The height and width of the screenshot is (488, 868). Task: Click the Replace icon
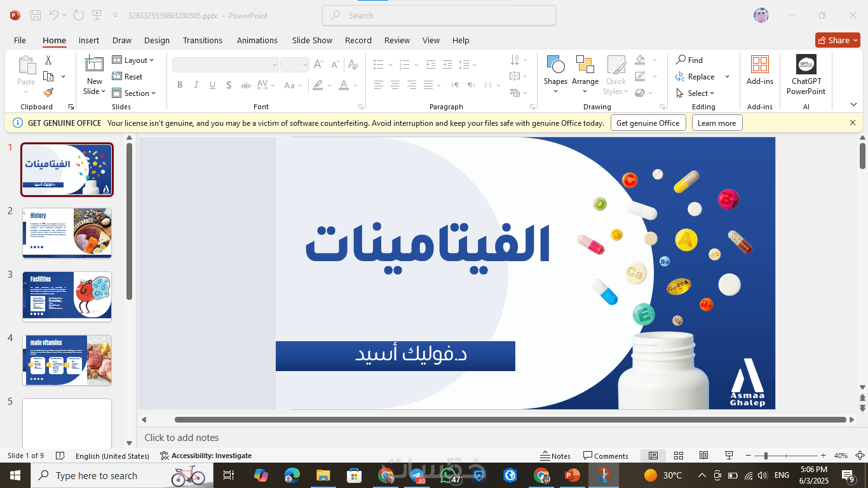pyautogui.click(x=681, y=77)
